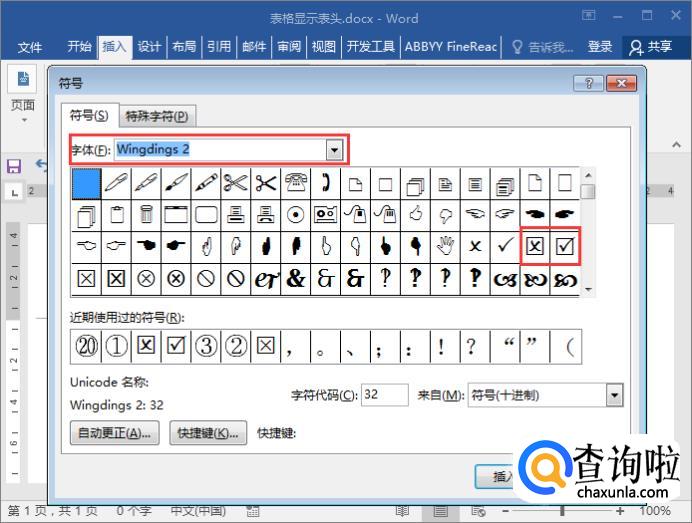Viewport: 692px width, 523px height.
Task: Click the zoom out minus button
Action: [506, 511]
